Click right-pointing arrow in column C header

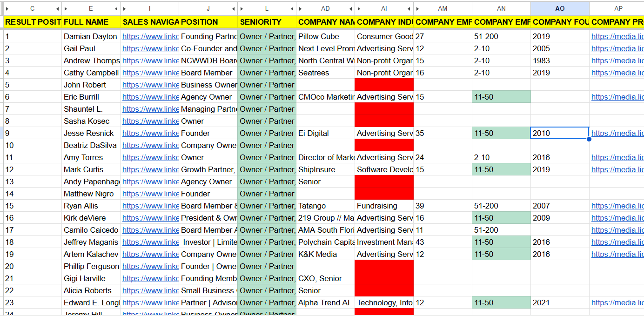coord(7,9)
